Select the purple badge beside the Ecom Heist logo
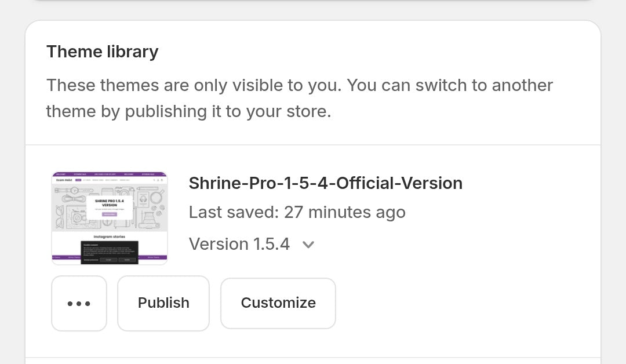The height and width of the screenshot is (364, 626). click(79, 180)
